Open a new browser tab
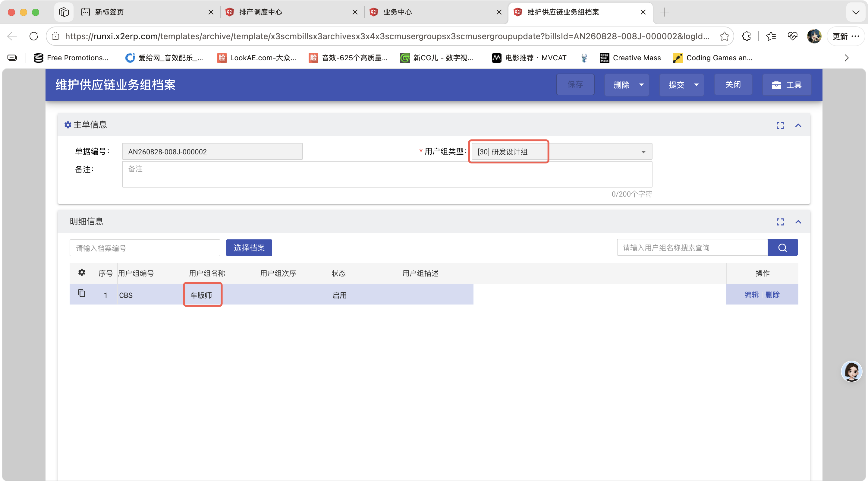 coord(665,12)
